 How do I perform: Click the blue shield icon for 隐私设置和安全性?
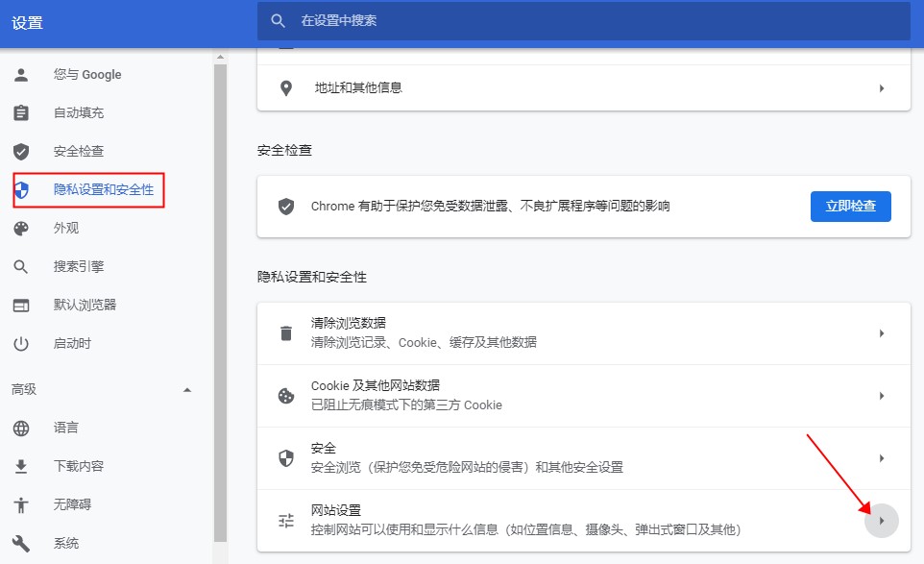[x=21, y=190]
